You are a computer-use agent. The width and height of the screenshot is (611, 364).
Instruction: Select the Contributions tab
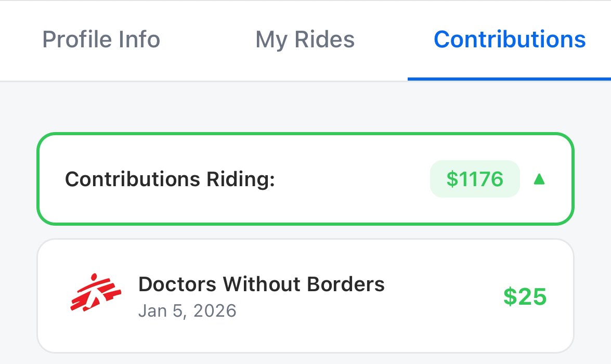point(509,40)
